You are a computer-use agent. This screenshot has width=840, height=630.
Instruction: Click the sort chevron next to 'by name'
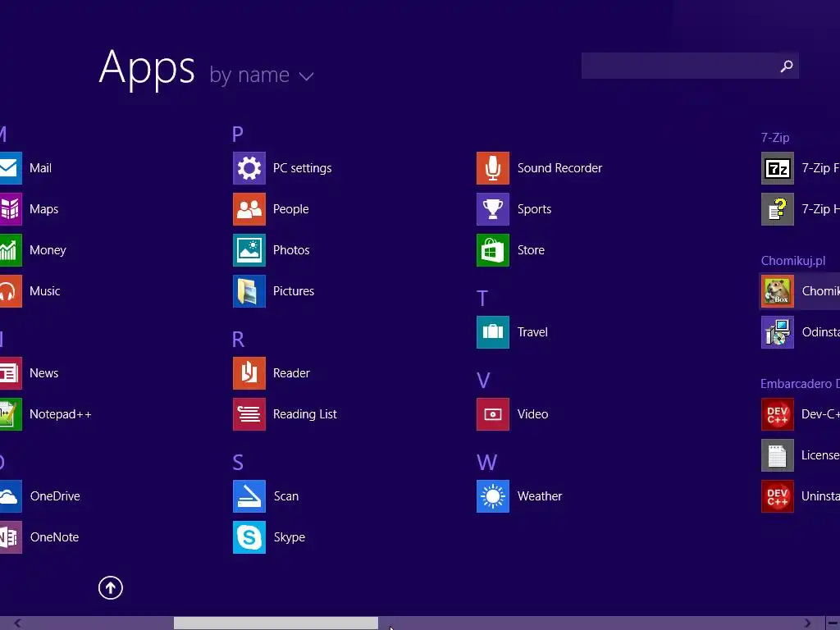click(307, 76)
